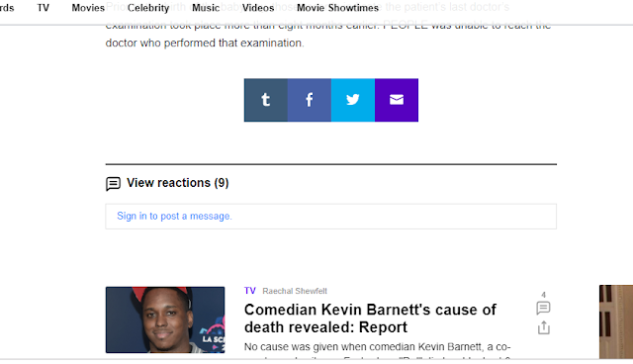Open the TV navigation item
The image size is (633, 364).
pos(44,8)
